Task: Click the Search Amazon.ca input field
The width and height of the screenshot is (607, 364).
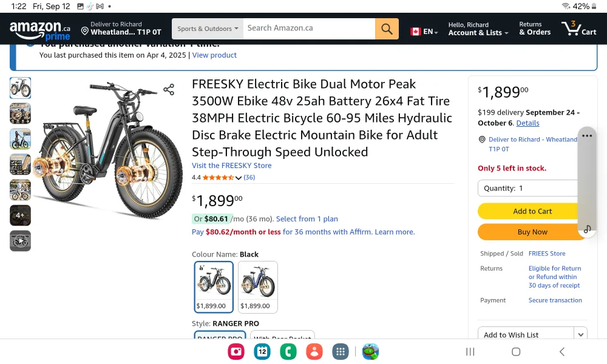Action: pyautogui.click(x=308, y=29)
